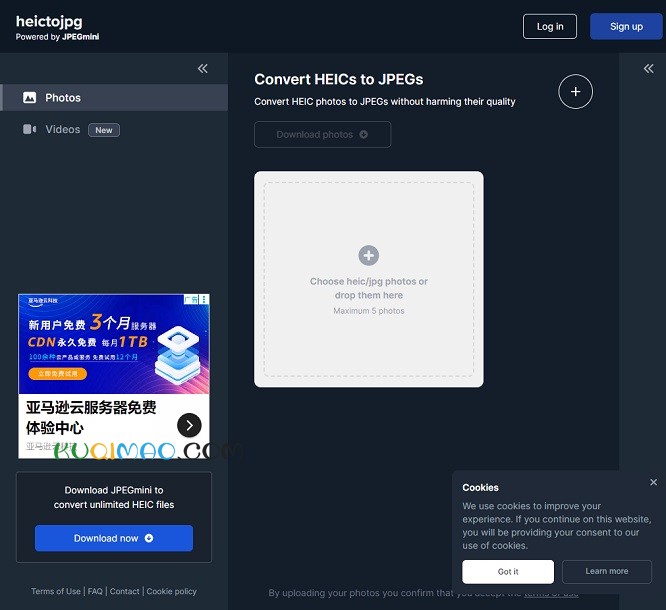
Task: Open the Terms of Use footer link
Action: [56, 591]
